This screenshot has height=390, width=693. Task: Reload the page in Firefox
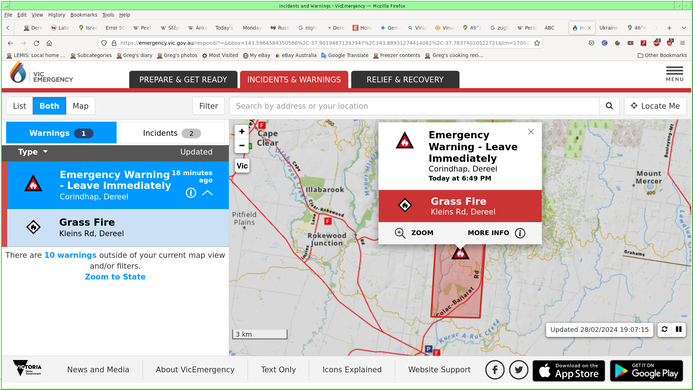(36, 43)
